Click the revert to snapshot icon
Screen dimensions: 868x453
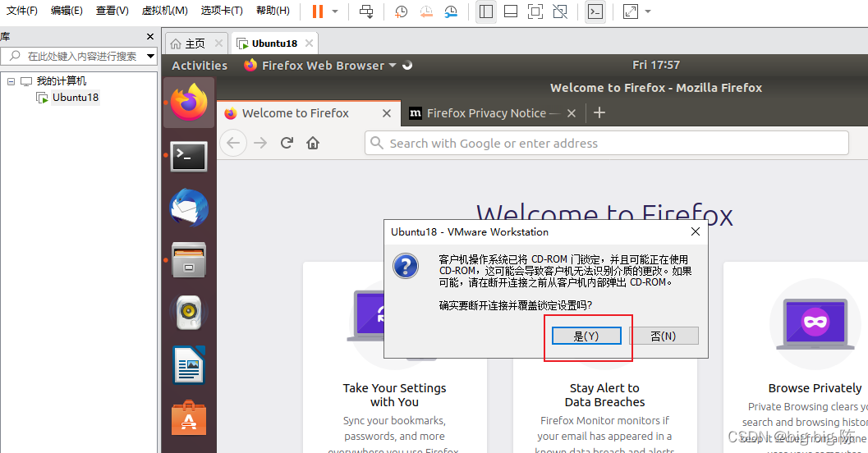point(425,11)
